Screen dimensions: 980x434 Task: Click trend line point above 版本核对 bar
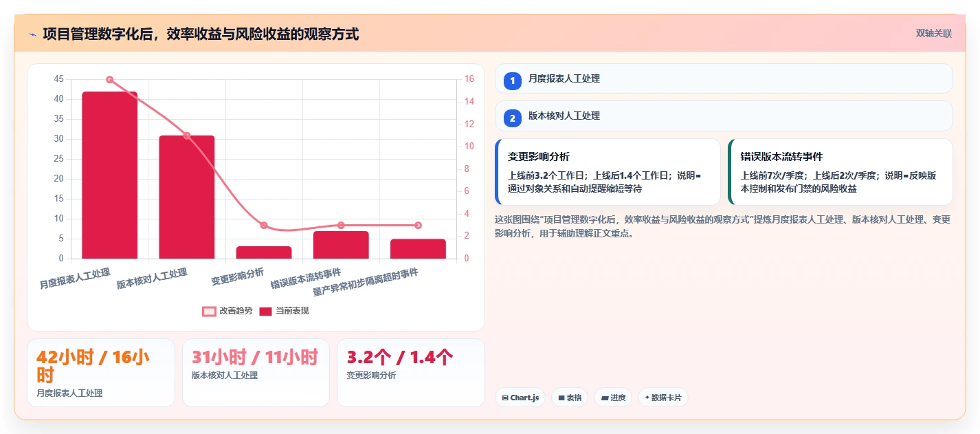coord(187,135)
